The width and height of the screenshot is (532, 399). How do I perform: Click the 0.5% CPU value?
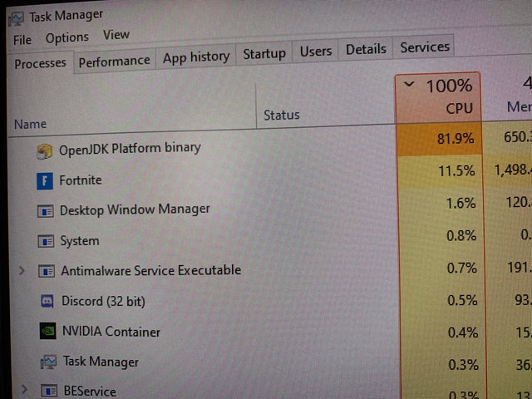pyautogui.click(x=462, y=300)
